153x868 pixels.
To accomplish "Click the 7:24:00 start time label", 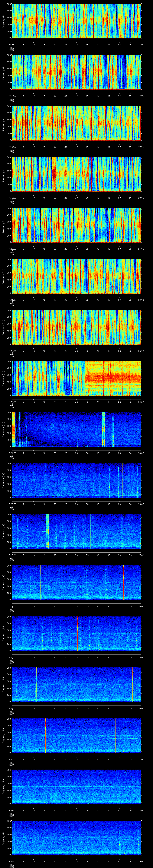I will tap(12, 453).
